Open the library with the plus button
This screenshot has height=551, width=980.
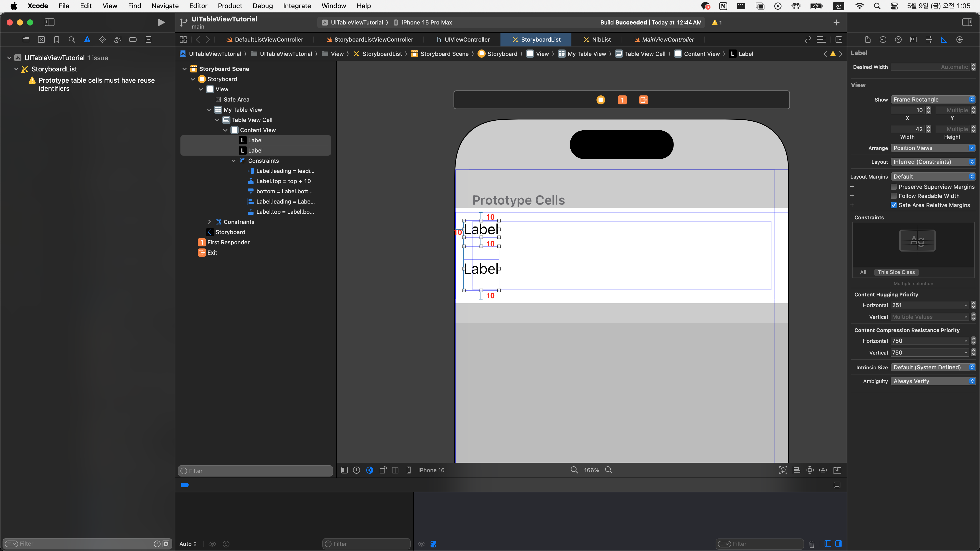pos(836,22)
